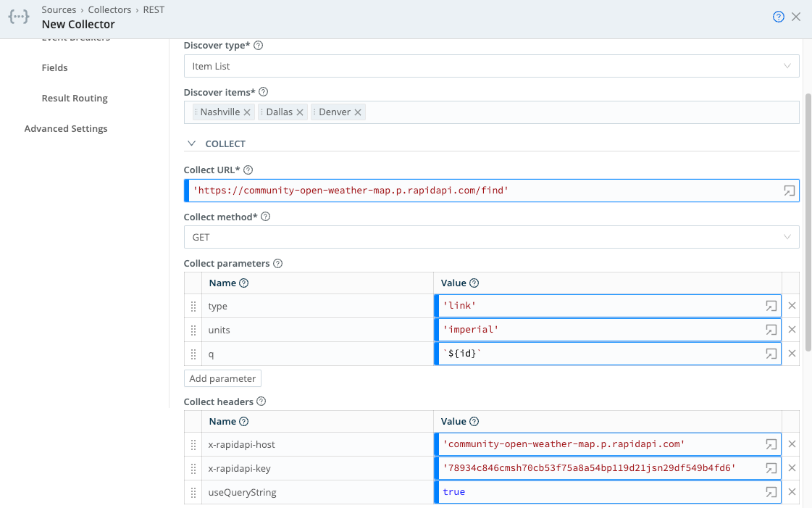This screenshot has height=508, width=812.
Task: Open the Collect URL expression editor
Action: [787, 190]
